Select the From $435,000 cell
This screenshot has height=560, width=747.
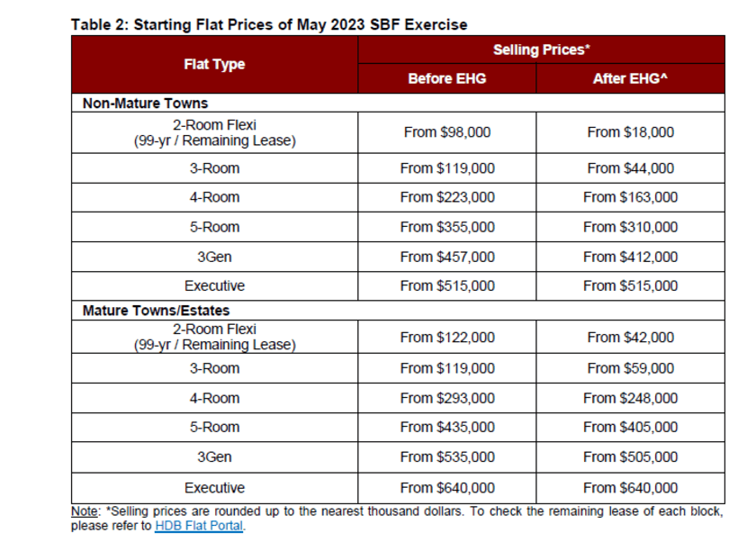[x=447, y=427]
